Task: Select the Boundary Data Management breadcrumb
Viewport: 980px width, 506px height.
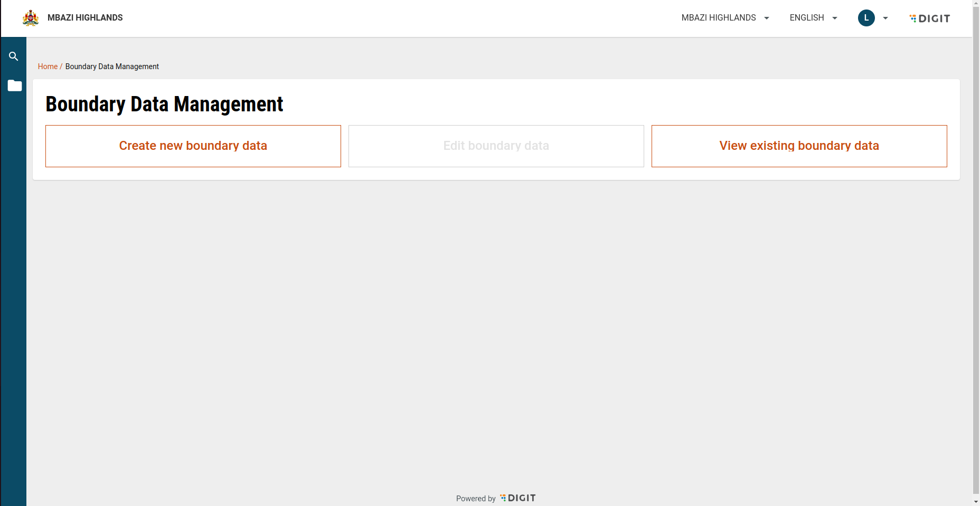Action: [112, 66]
